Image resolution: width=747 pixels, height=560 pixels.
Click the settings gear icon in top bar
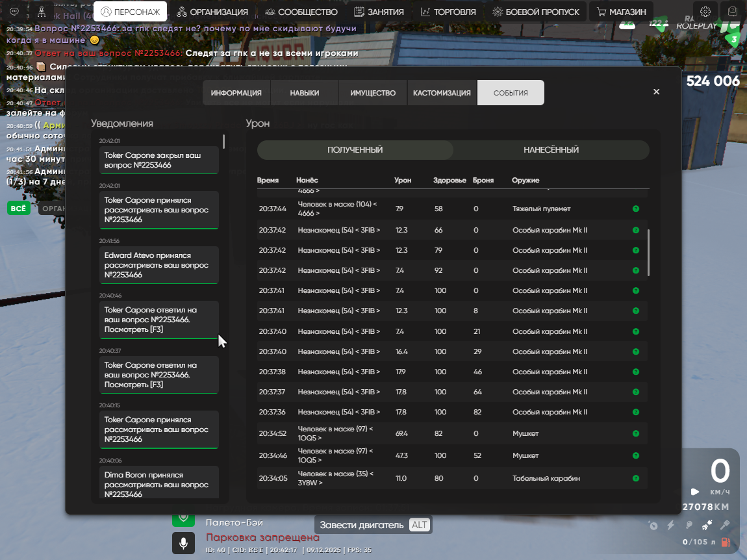point(705,12)
